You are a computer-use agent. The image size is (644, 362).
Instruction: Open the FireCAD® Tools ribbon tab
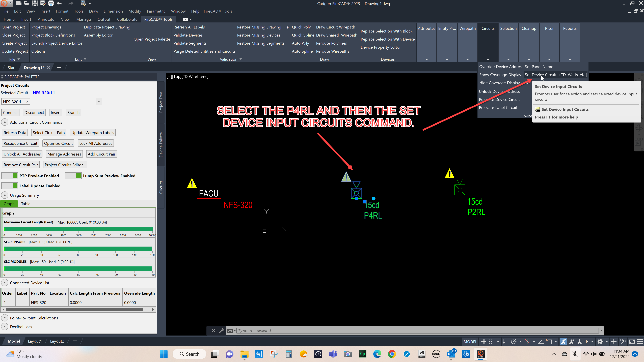coord(158,19)
